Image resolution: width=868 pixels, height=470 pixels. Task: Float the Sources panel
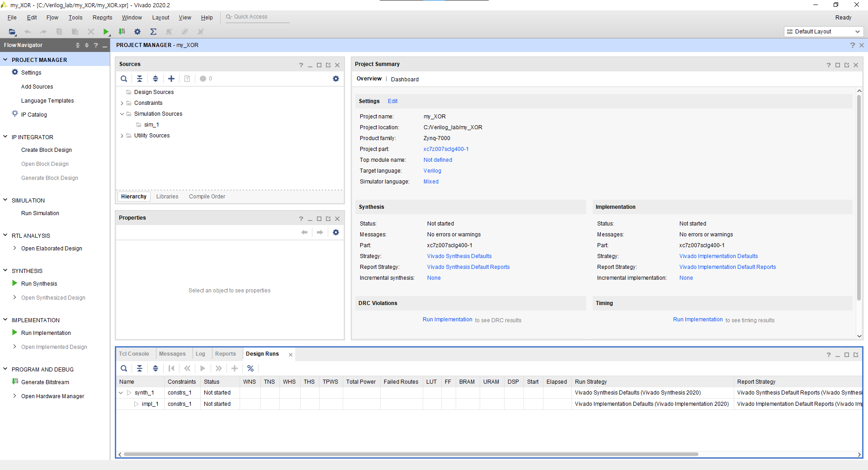tap(328, 65)
